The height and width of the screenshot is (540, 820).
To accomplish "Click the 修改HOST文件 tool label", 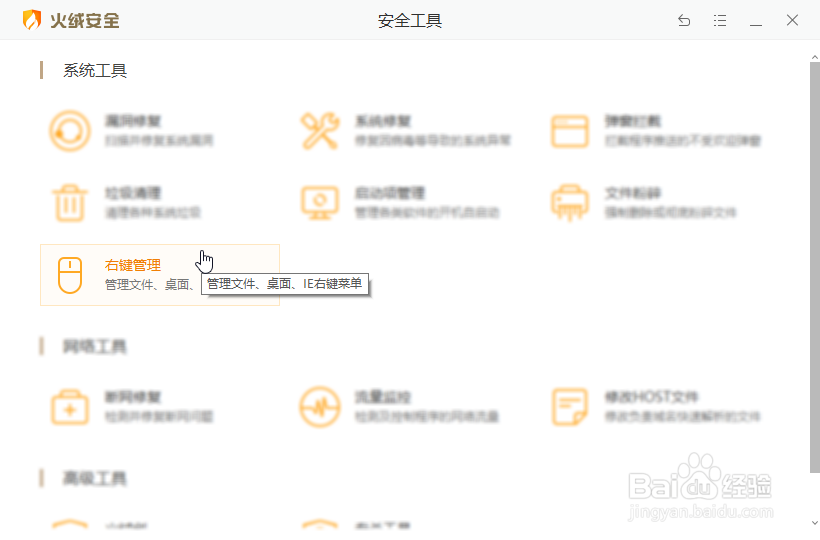I will (651, 397).
